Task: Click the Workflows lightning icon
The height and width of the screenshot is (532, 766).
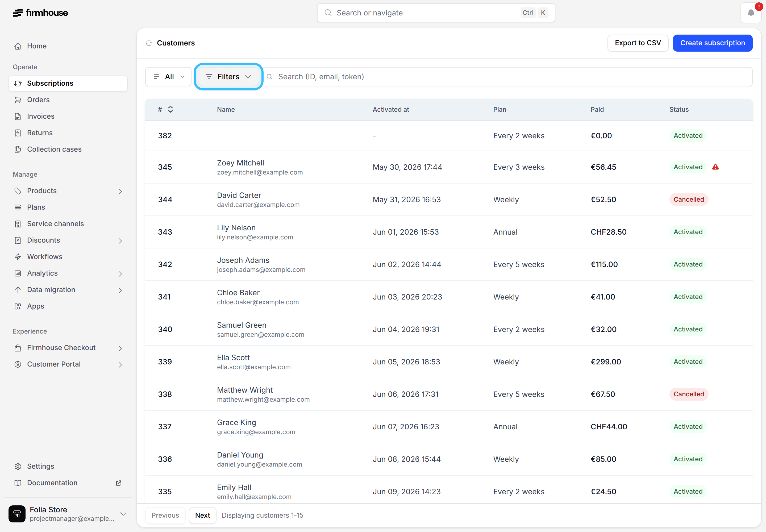Action: click(18, 257)
